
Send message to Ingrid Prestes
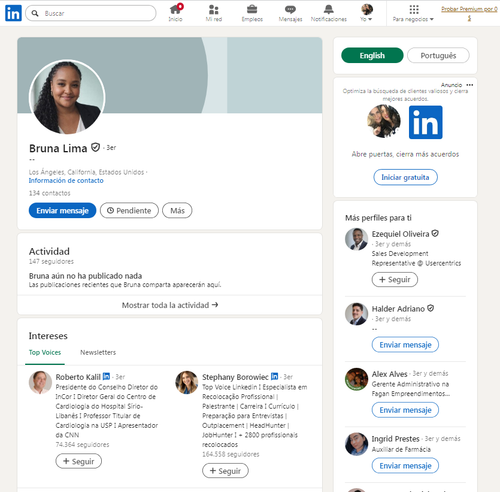point(405,466)
